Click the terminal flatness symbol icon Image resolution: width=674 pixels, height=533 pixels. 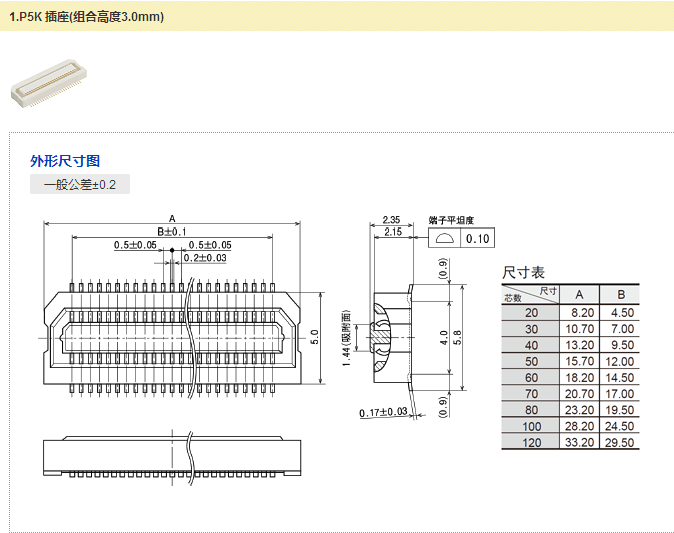pyautogui.click(x=445, y=238)
